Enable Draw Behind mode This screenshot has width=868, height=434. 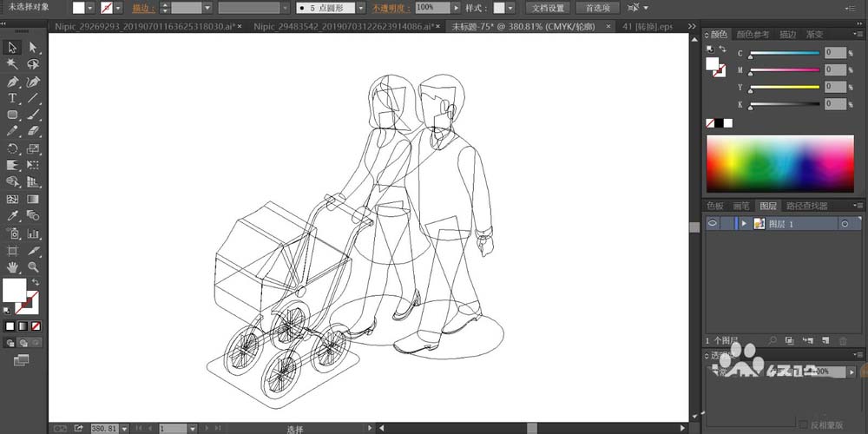(x=23, y=343)
